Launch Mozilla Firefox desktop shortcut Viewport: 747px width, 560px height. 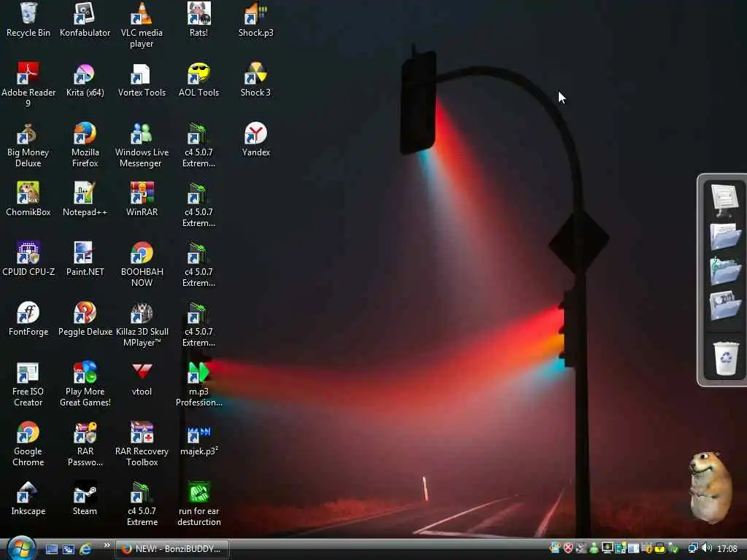tap(85, 145)
